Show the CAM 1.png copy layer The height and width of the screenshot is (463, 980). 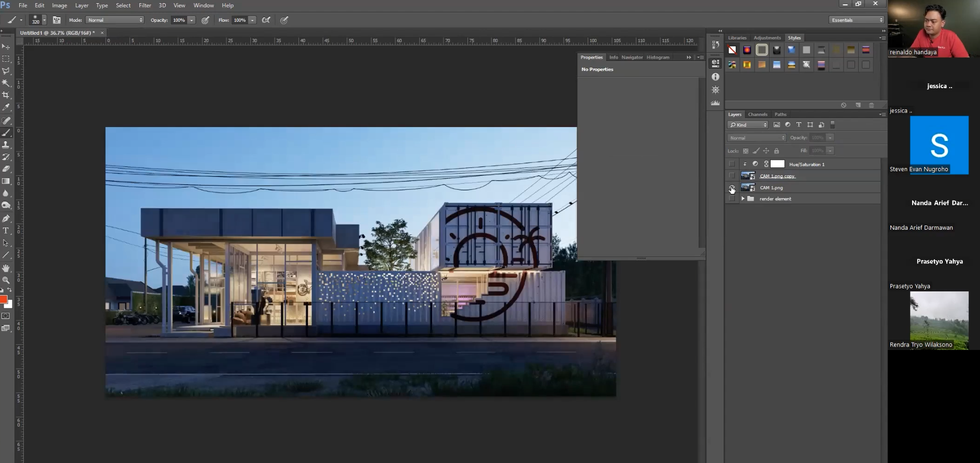point(732,176)
